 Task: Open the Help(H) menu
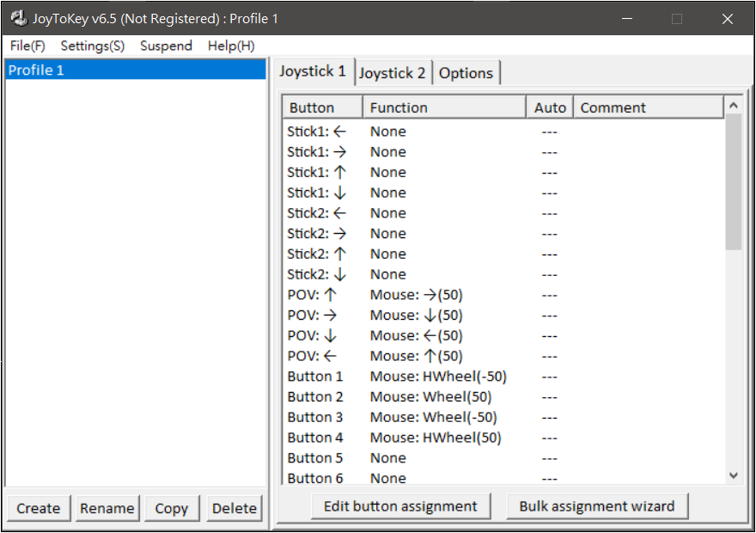point(231,46)
